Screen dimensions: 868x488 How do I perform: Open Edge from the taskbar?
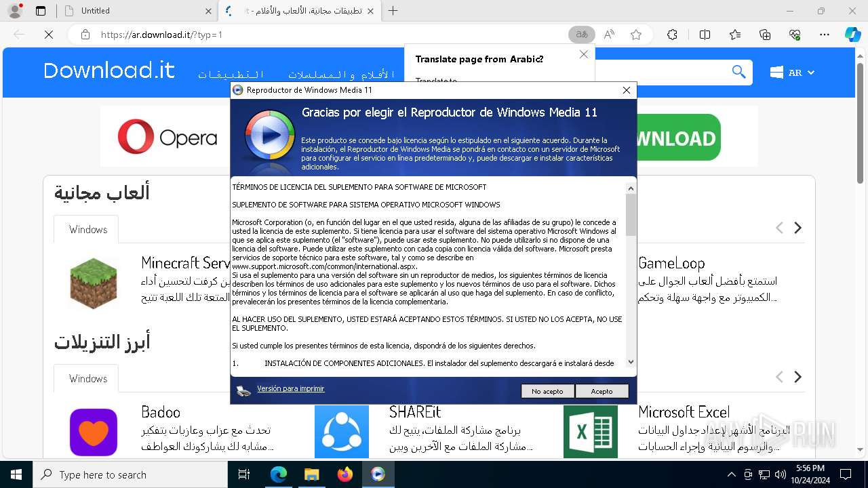[x=279, y=474]
